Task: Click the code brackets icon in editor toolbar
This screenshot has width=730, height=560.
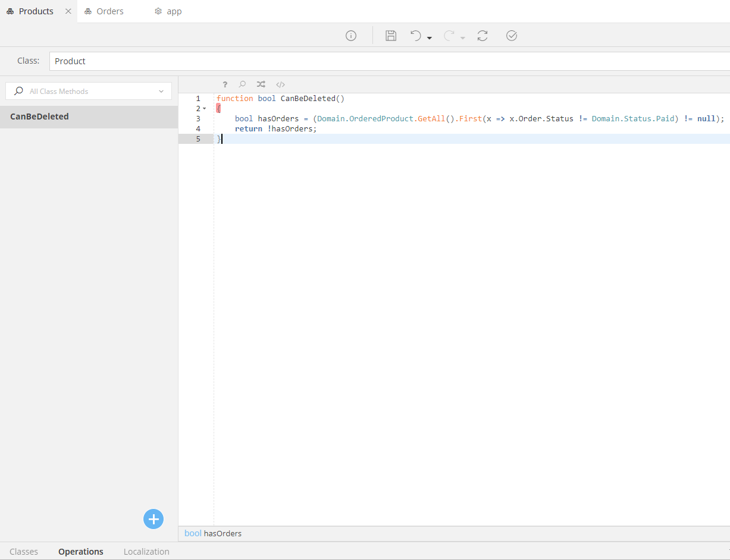Action: [281, 84]
